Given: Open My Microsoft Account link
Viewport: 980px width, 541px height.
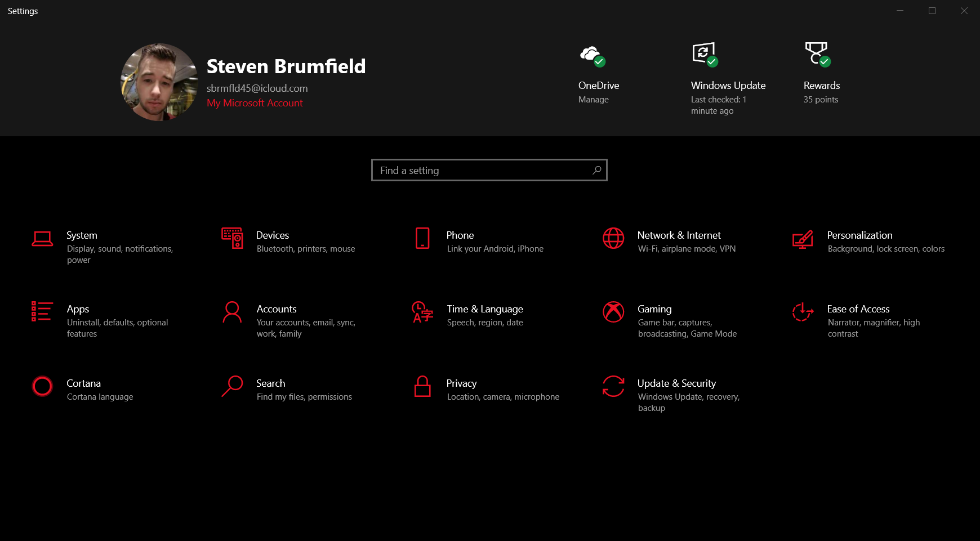Looking at the screenshot, I should pyautogui.click(x=255, y=103).
